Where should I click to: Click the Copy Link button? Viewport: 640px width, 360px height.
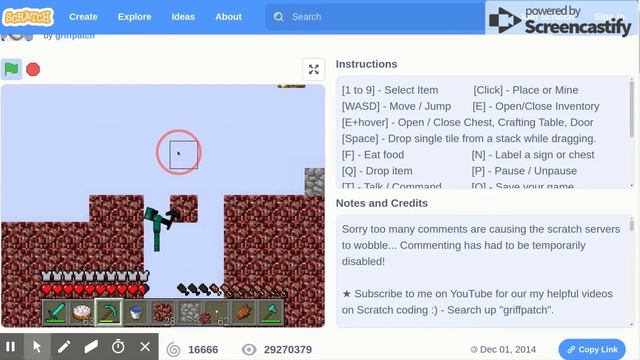pyautogui.click(x=592, y=349)
